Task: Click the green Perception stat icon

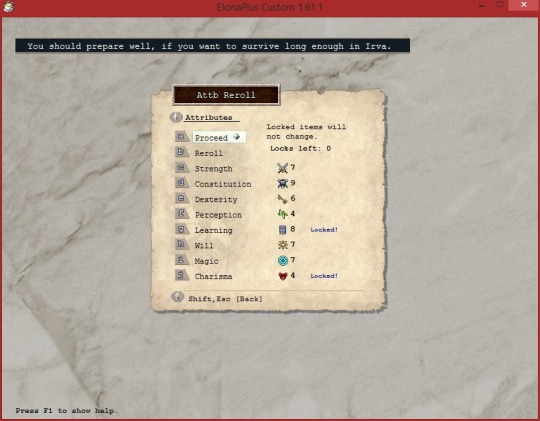Action: (282, 214)
